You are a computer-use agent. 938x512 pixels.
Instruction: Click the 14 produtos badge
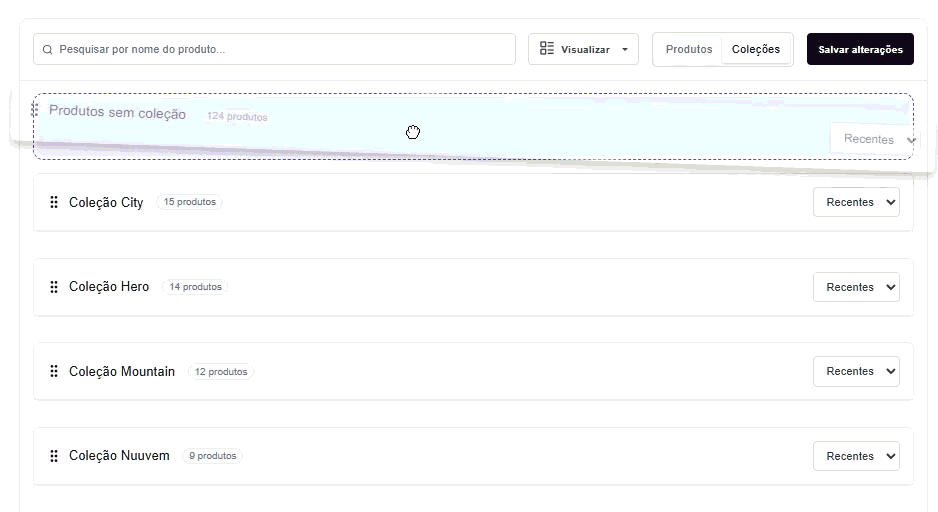click(x=195, y=287)
